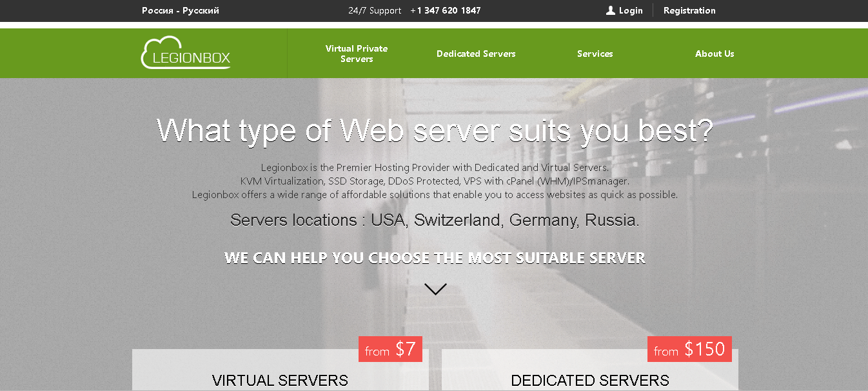The height and width of the screenshot is (391, 868).
Task: Click the Legionbox offers a wide range line
Action: pyautogui.click(x=435, y=194)
